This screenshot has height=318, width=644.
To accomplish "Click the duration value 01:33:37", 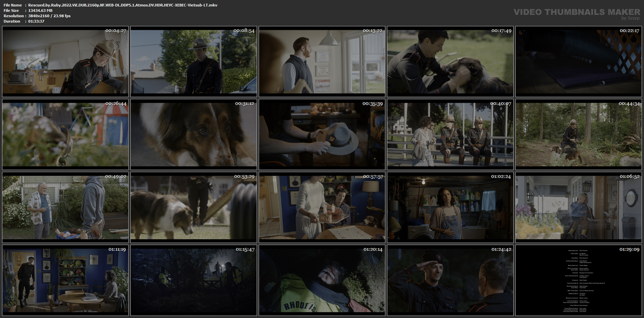I will point(36,22).
